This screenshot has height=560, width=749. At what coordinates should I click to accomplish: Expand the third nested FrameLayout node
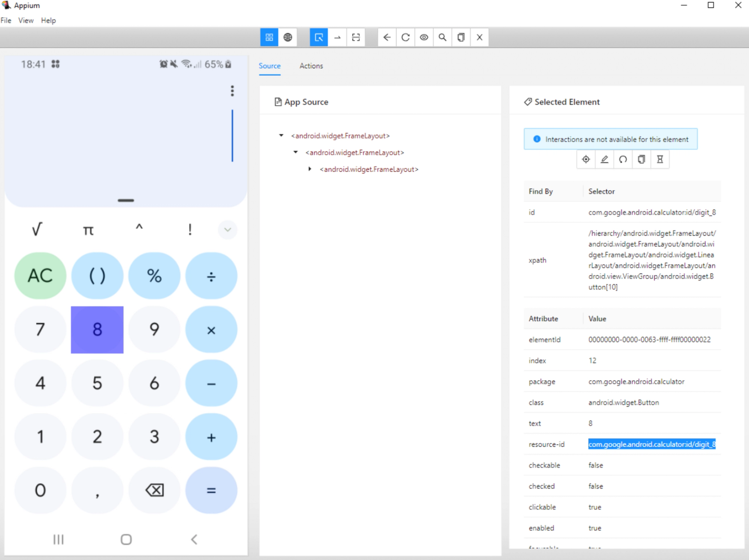pos(310,169)
